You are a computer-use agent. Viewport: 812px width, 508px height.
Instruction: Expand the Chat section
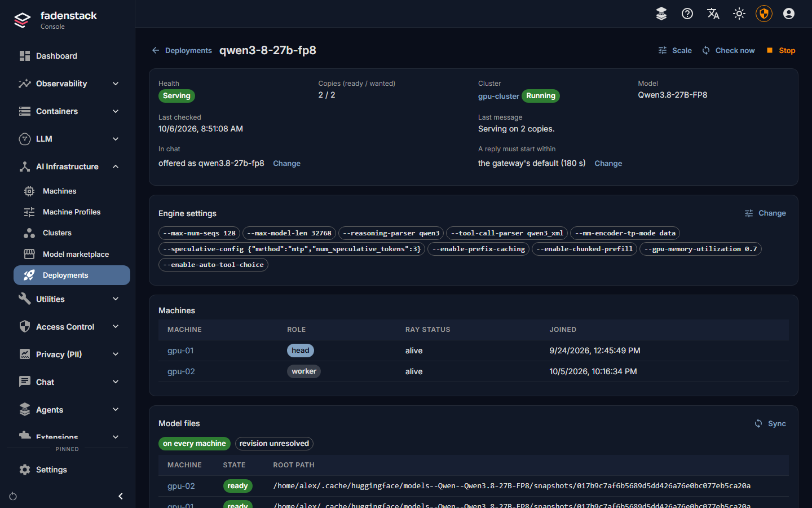pyautogui.click(x=72, y=382)
